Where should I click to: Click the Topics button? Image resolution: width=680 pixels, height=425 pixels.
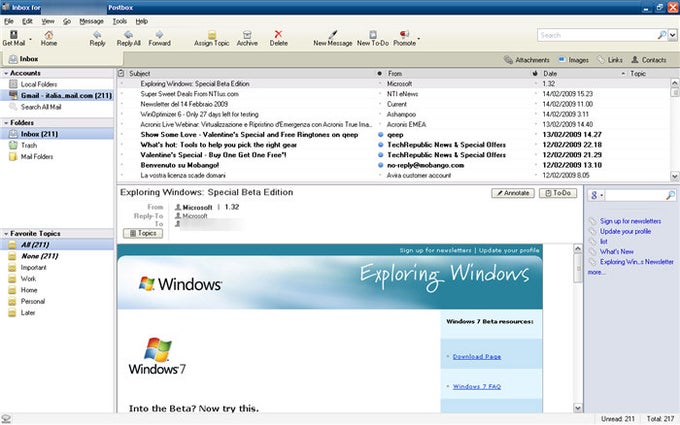(x=143, y=233)
